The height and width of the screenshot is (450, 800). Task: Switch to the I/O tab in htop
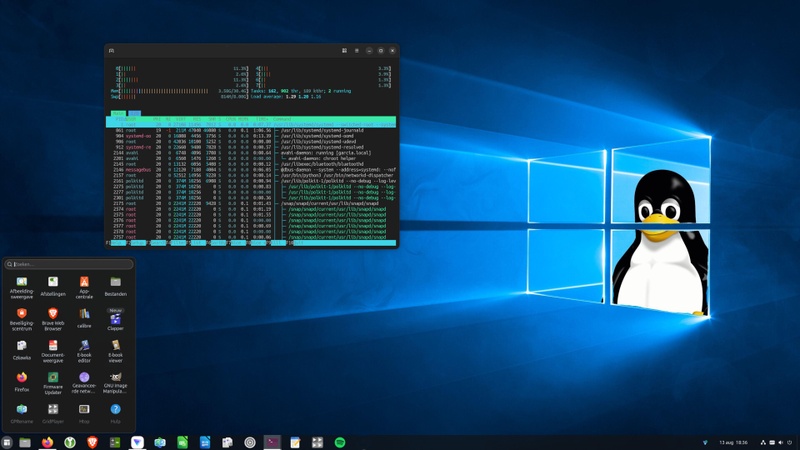point(135,113)
